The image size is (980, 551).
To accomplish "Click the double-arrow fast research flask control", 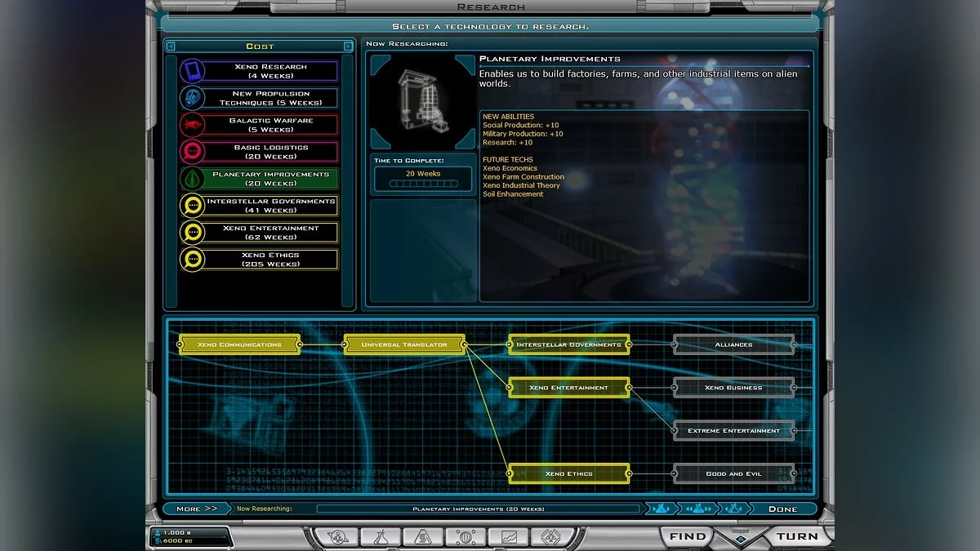I will 698,508.
